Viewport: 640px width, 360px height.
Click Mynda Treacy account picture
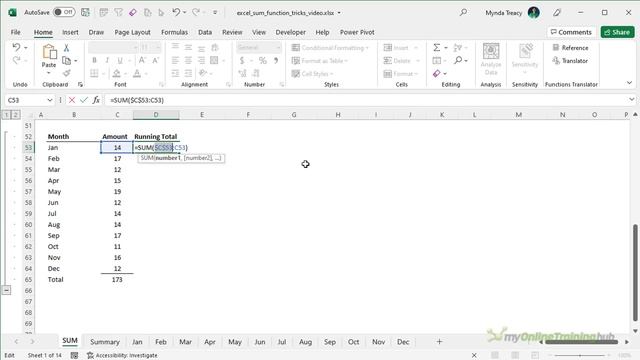(x=533, y=12)
